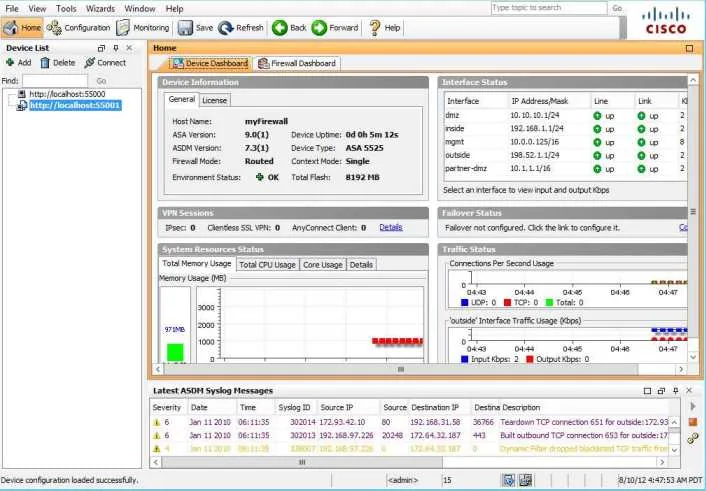706x491 pixels.
Task: Delete the selected device from list
Action: coord(58,63)
